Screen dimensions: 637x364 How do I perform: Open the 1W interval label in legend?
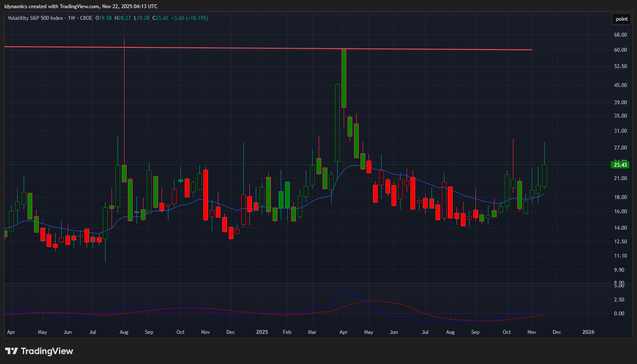(71, 18)
